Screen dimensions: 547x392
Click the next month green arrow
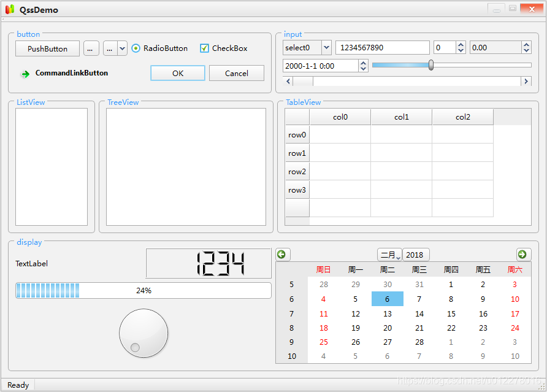[x=522, y=254]
